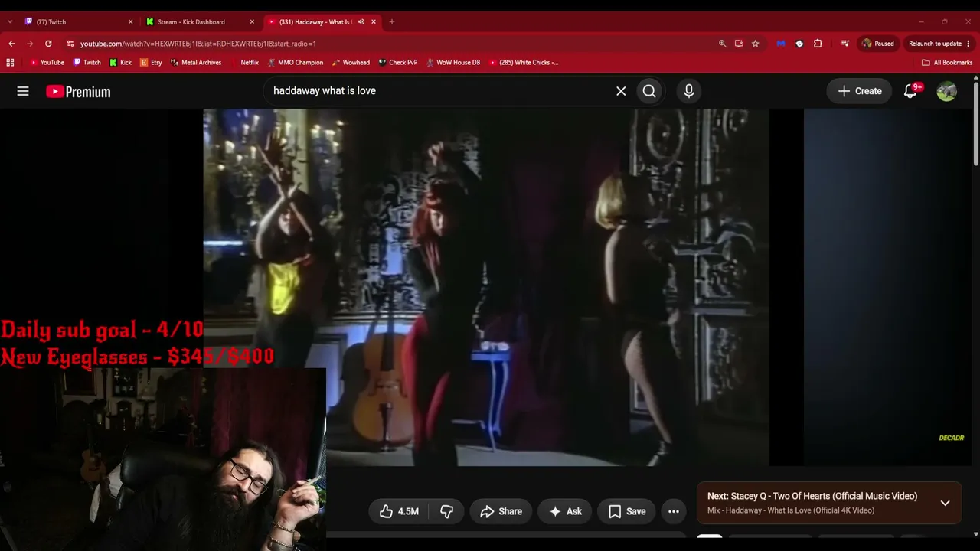Clear the search query with the X
Viewport: 980px width, 551px height.
click(621, 91)
